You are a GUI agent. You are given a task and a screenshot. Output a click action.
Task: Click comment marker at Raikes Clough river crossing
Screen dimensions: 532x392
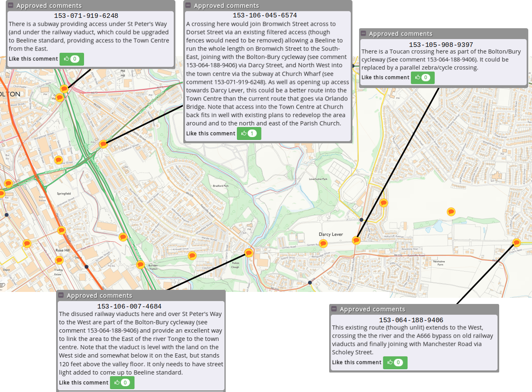(249, 252)
